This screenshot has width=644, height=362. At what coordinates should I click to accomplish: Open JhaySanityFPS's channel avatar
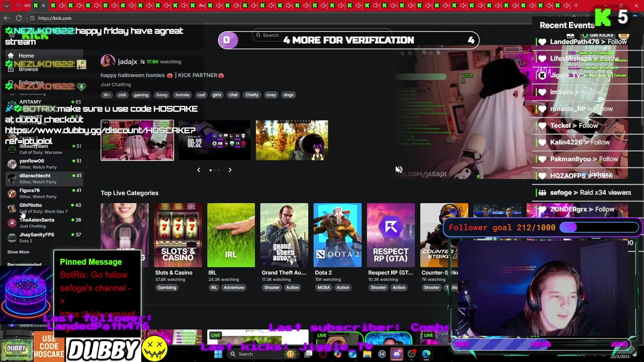click(x=12, y=237)
